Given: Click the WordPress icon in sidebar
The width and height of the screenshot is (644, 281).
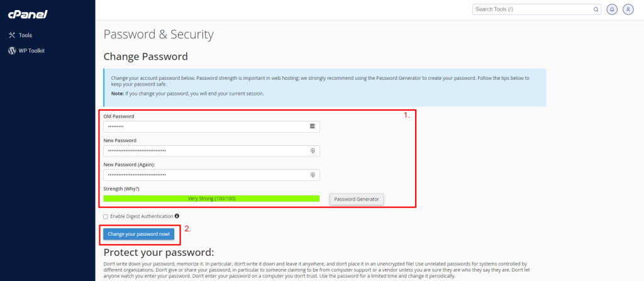Looking at the screenshot, I should pyautogui.click(x=12, y=51).
